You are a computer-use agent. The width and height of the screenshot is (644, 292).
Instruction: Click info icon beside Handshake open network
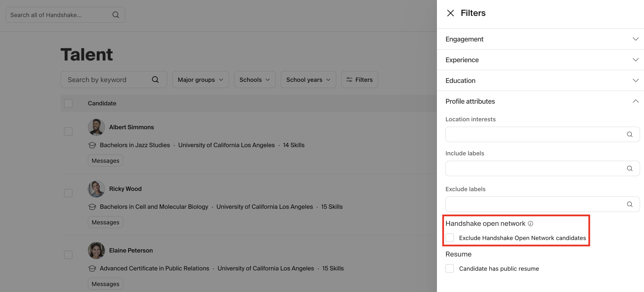pyautogui.click(x=531, y=224)
